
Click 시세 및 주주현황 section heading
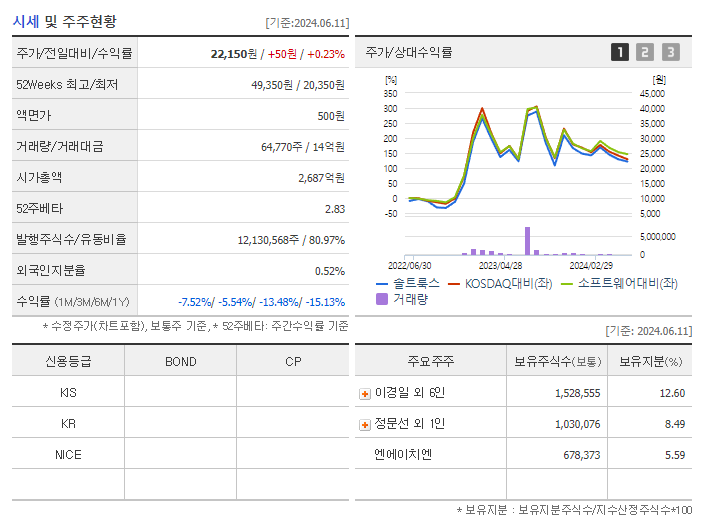64,21
